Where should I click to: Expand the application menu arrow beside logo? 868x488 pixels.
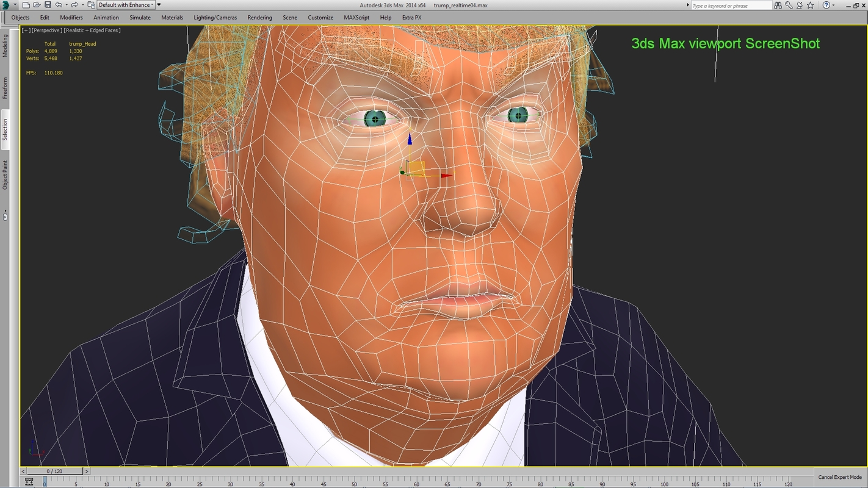(x=15, y=5)
